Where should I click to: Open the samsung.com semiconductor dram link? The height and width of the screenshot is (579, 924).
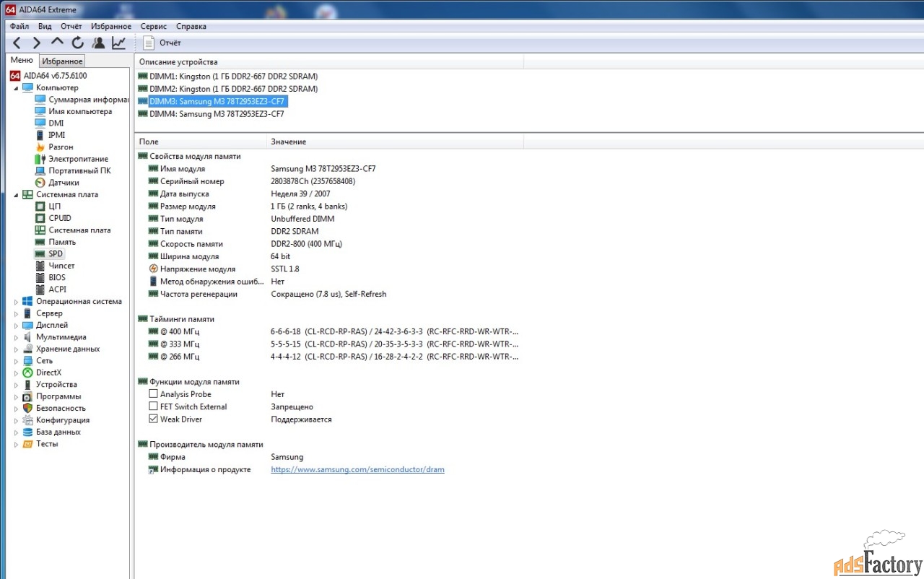pyautogui.click(x=357, y=469)
